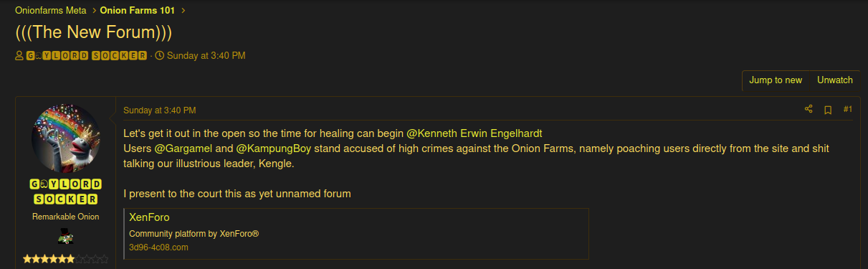The image size is (868, 269).
Task: Click the Jump to new button
Action: click(776, 80)
